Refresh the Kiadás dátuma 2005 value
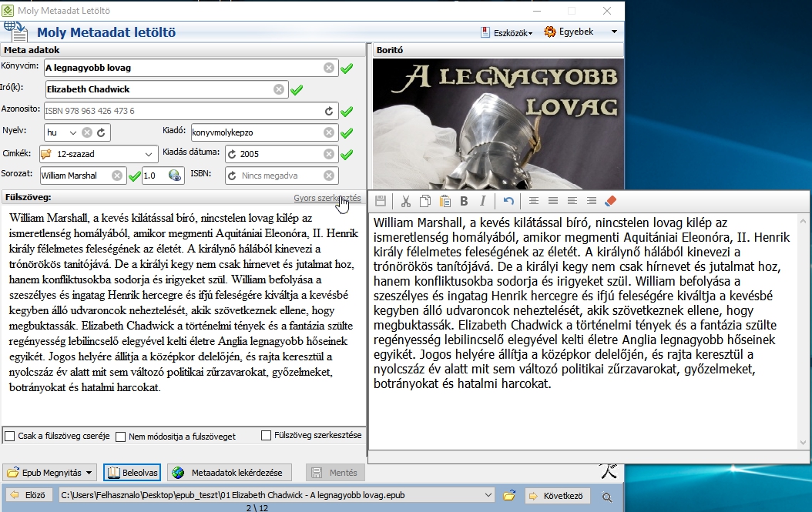This screenshot has height=512, width=812. coord(232,154)
